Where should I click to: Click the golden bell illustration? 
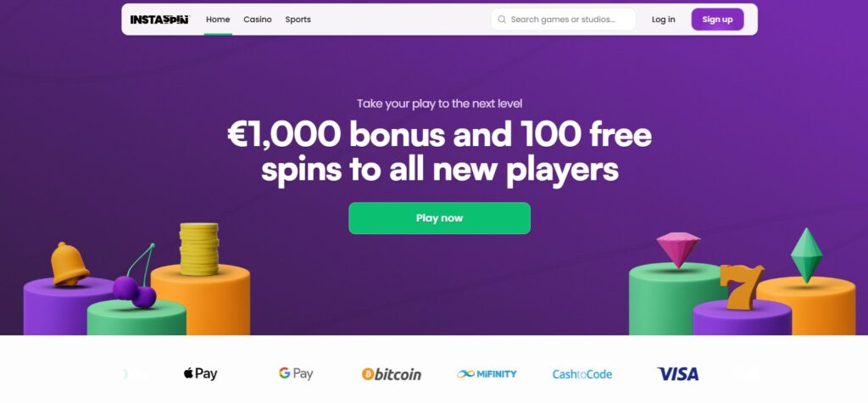pos(68,264)
